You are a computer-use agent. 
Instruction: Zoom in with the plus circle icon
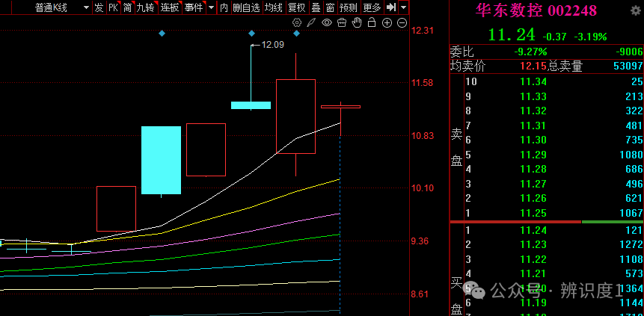coord(387,23)
